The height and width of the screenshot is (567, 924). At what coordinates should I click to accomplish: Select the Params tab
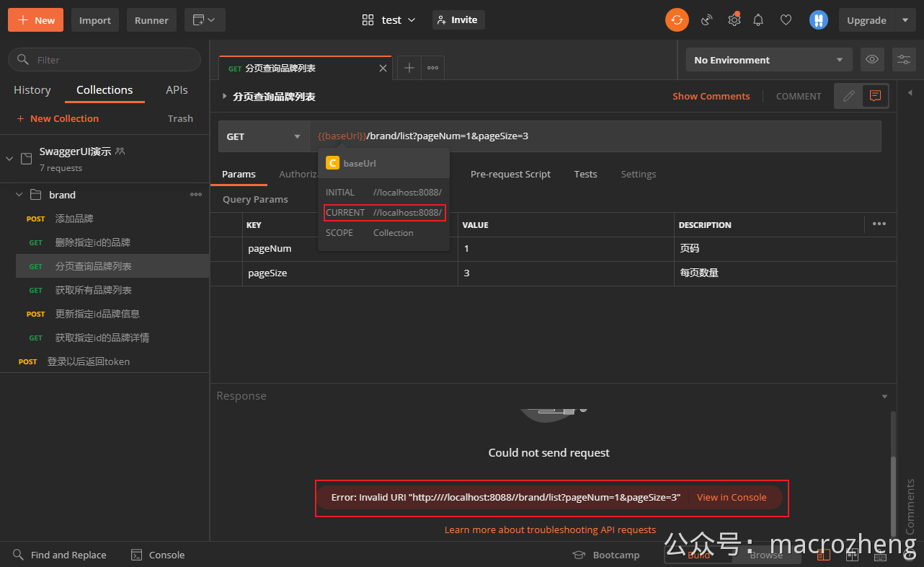click(x=239, y=174)
